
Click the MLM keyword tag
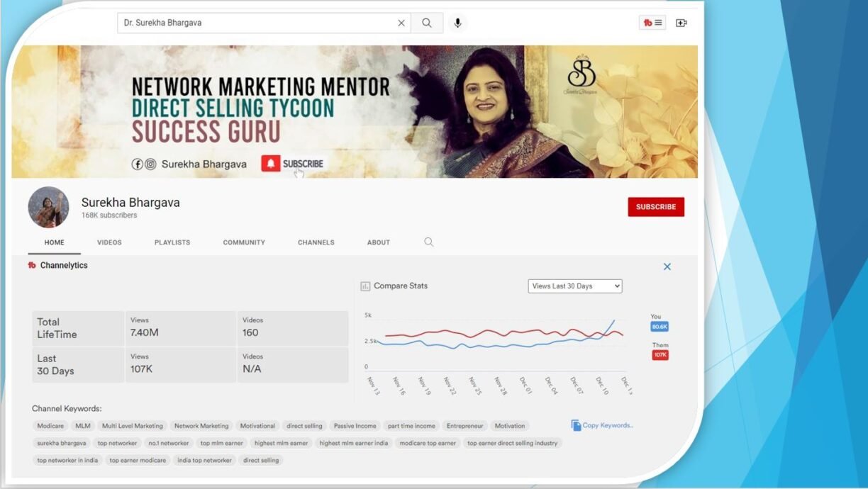(83, 426)
